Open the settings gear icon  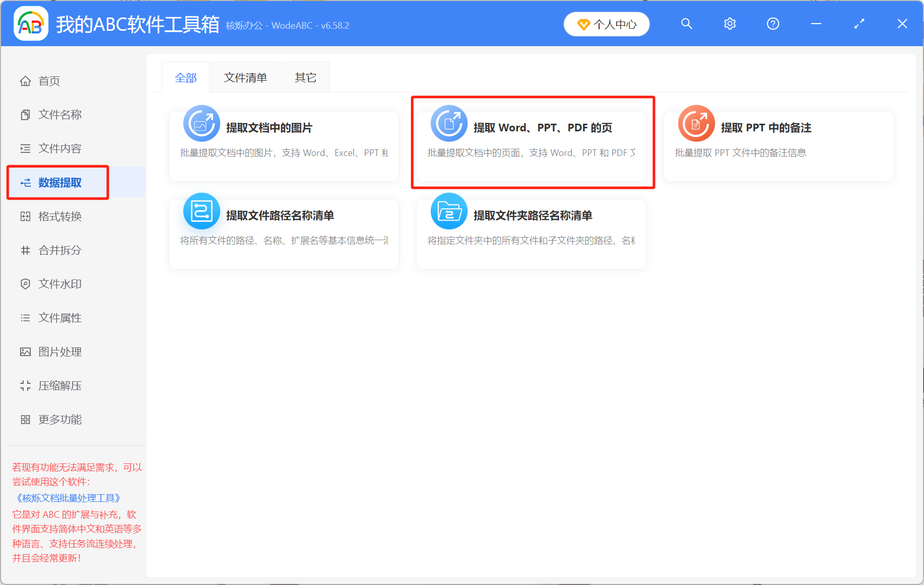click(x=729, y=24)
